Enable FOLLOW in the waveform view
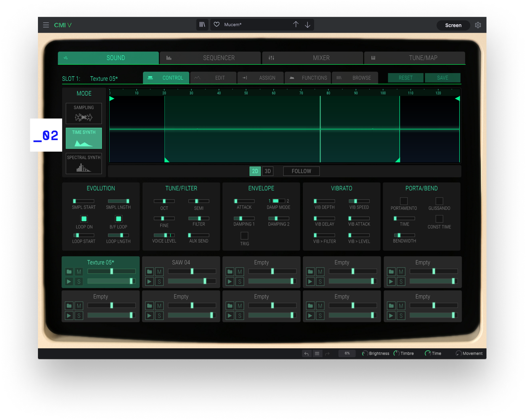Image resolution: width=526 pixels, height=420 pixels. pos(301,171)
